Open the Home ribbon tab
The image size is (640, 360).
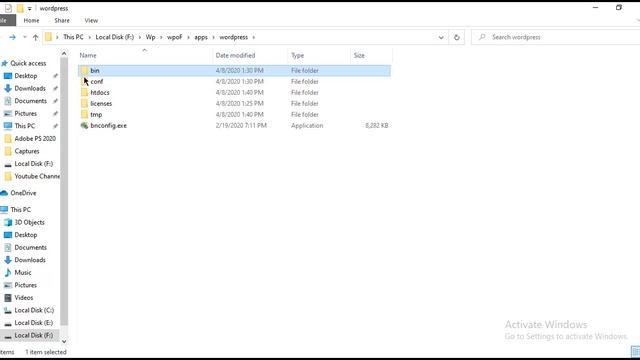click(31, 20)
